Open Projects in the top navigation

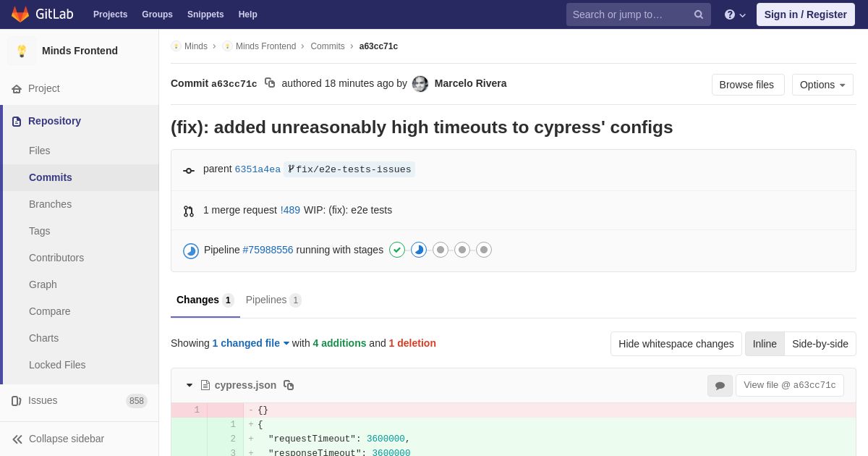(x=110, y=14)
